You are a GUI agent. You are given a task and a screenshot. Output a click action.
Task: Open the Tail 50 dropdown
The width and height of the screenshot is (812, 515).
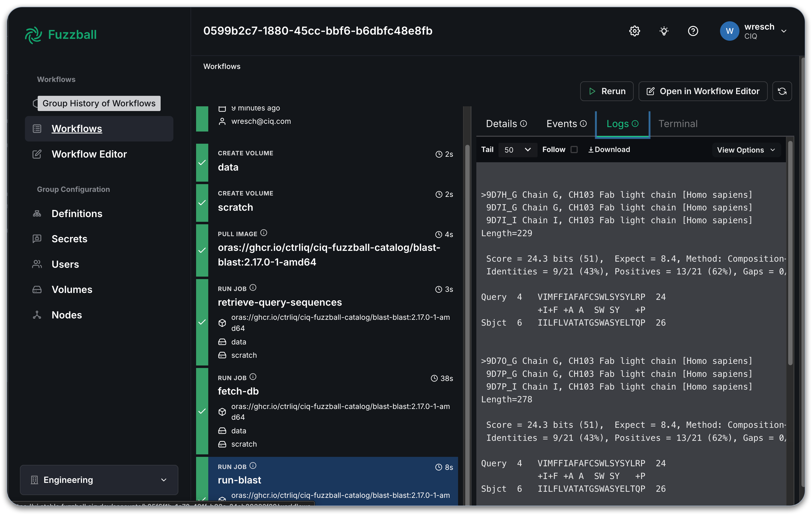tap(517, 150)
